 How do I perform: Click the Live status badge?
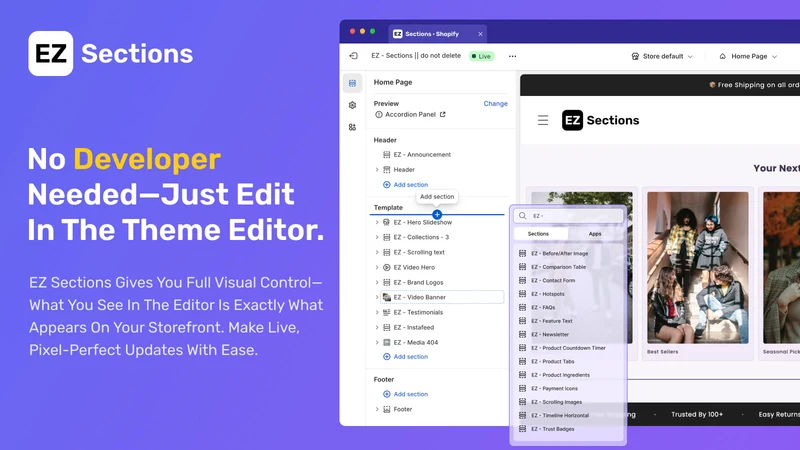pos(482,56)
